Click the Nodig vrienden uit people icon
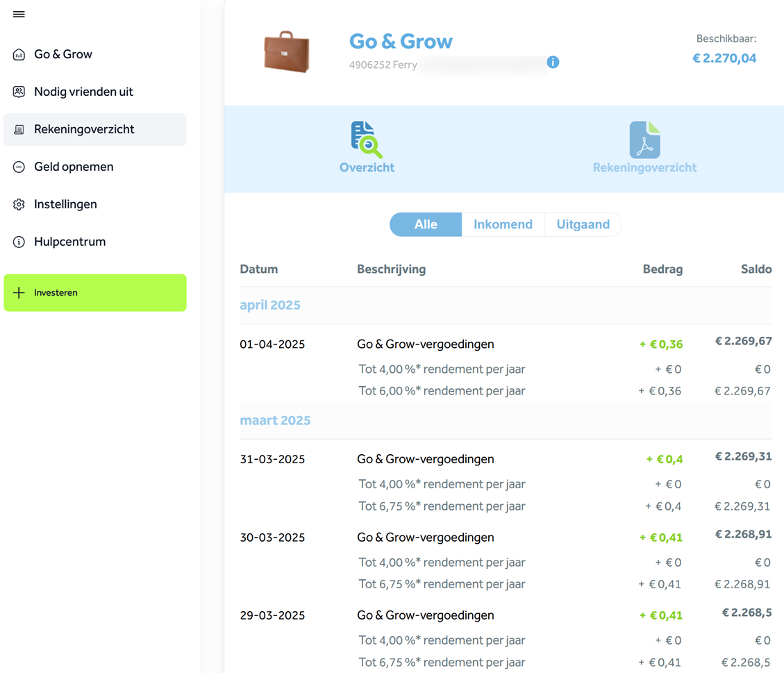 click(19, 92)
